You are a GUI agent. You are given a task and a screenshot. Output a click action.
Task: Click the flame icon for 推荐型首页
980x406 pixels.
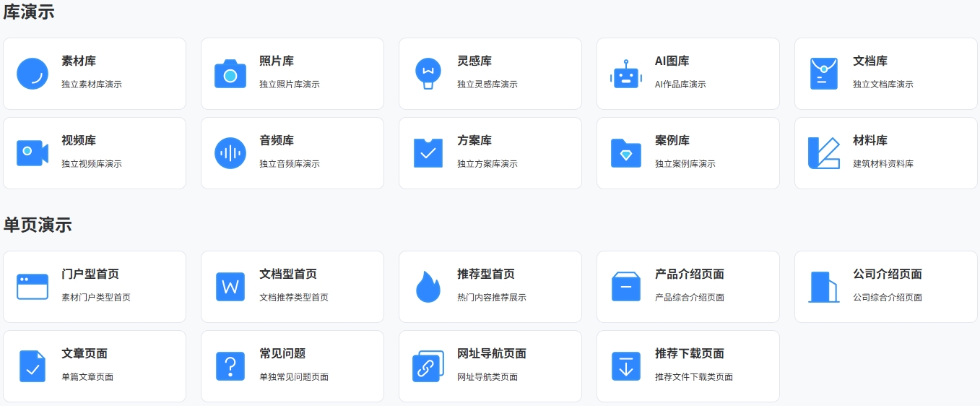(x=428, y=287)
